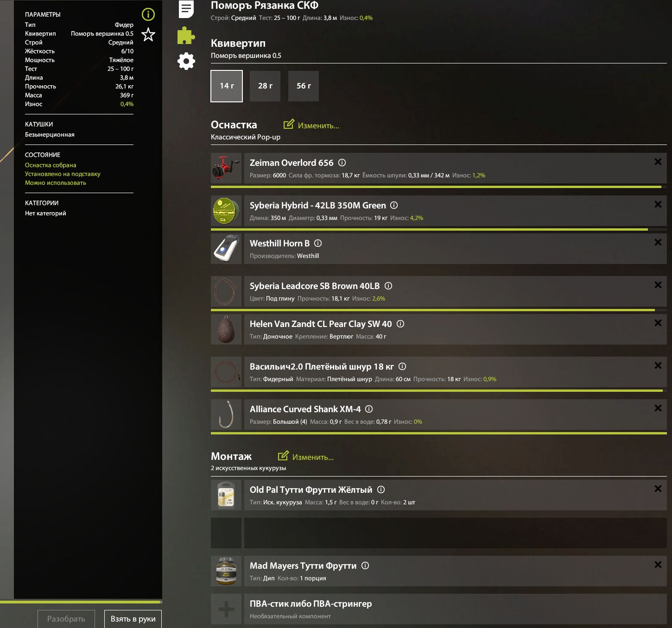Show info for Zeiman Overlord 656
This screenshot has width=672, height=628.
342,163
